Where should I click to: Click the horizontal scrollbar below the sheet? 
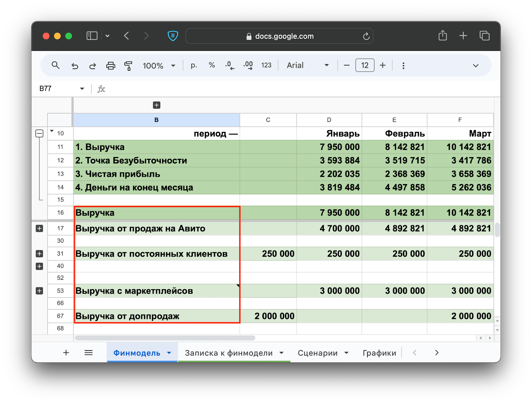[165, 338]
